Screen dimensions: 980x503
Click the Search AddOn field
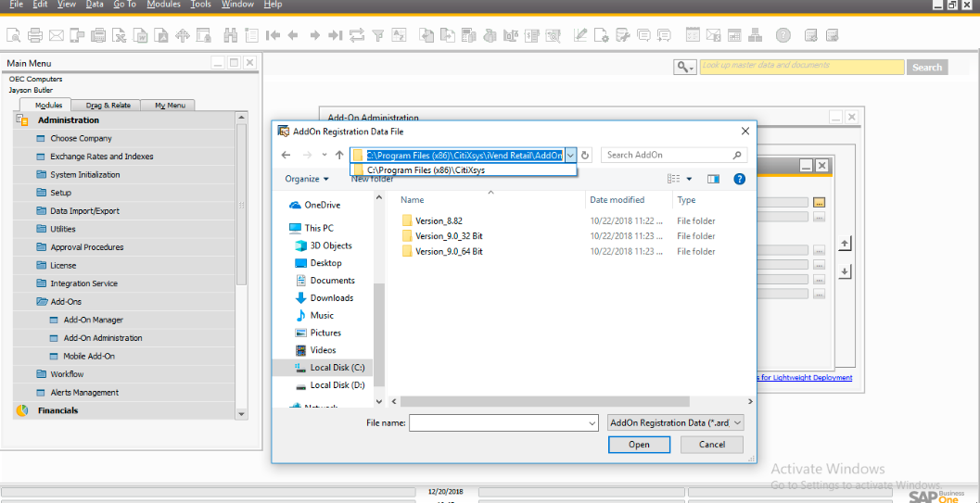tap(667, 155)
